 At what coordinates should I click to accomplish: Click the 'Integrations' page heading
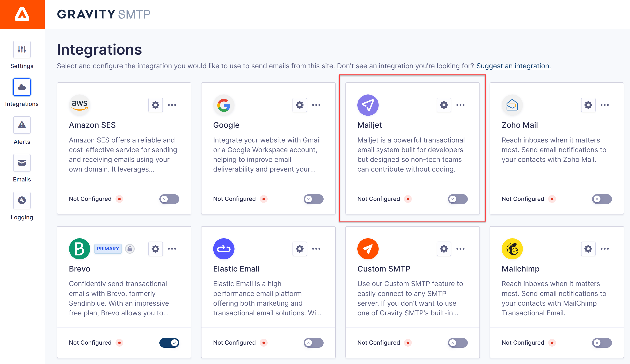coord(99,49)
